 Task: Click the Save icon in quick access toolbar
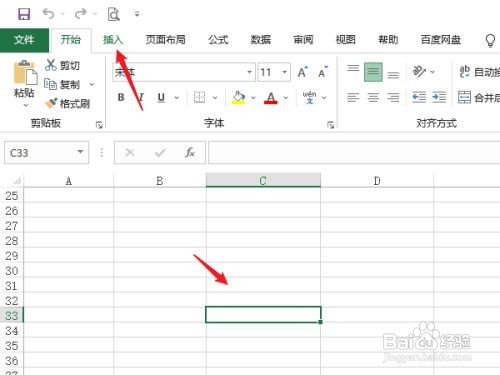(x=24, y=14)
